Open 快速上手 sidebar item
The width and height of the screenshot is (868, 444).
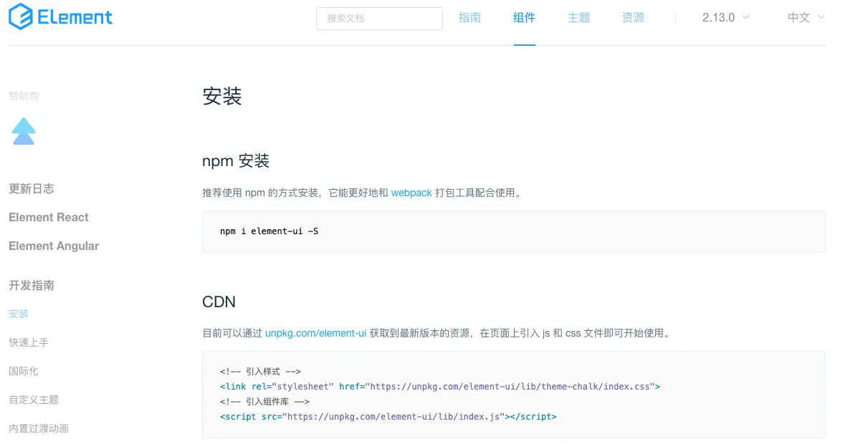coord(29,342)
